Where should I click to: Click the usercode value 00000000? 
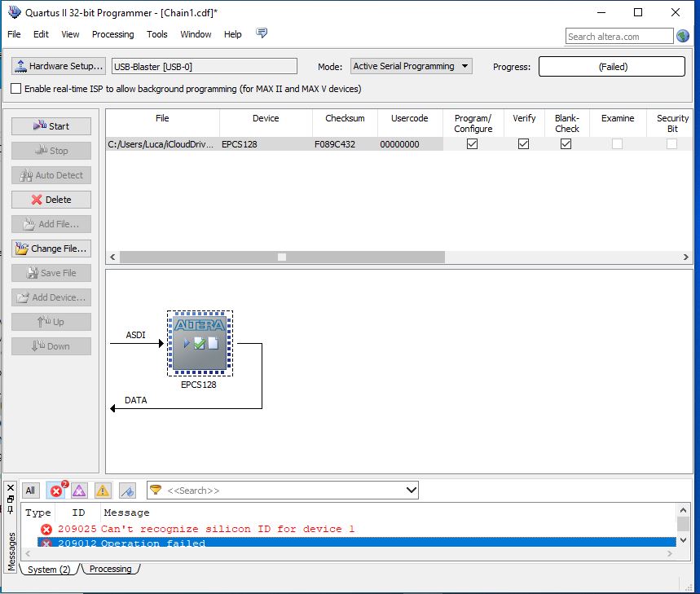(399, 144)
